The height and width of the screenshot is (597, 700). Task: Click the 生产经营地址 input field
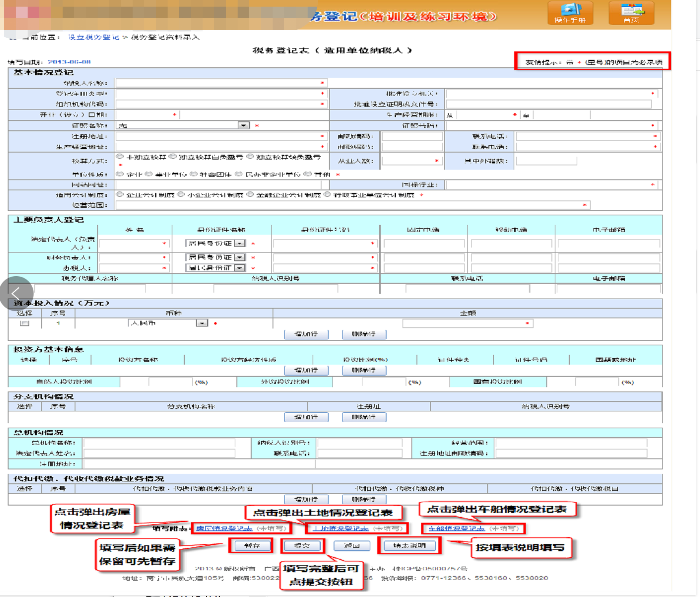pos(222,147)
